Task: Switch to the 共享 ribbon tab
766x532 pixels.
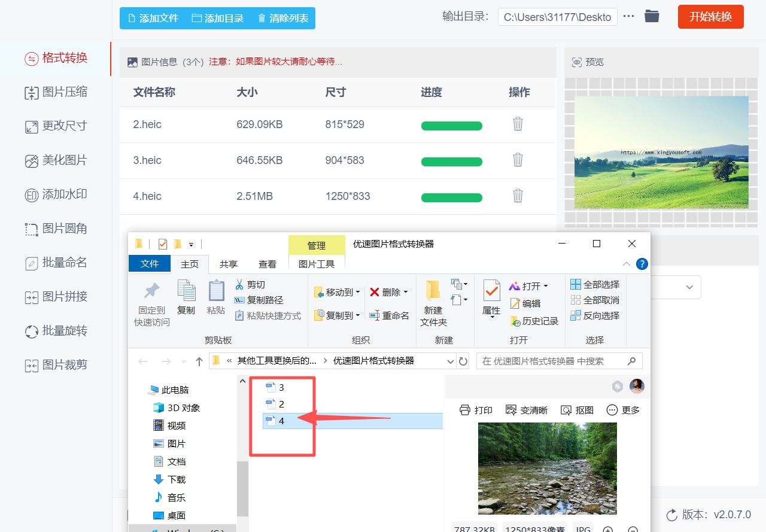Action: pos(229,264)
